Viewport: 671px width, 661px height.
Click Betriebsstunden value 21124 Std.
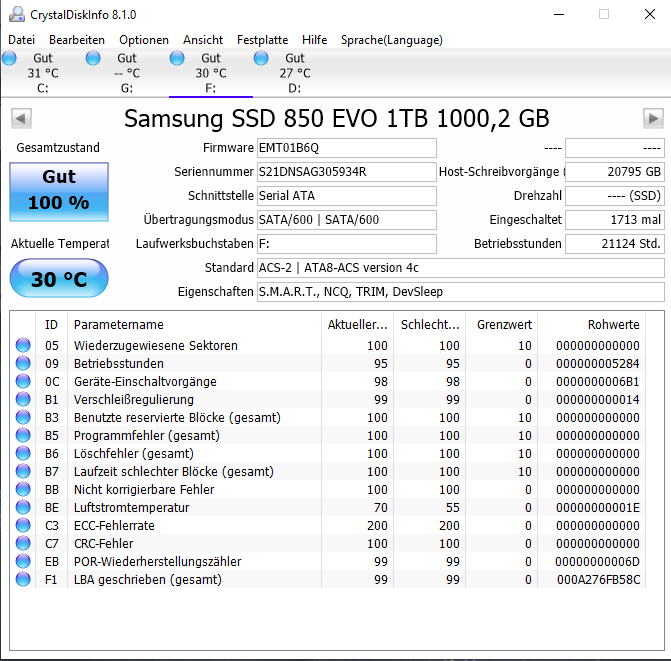coord(615,244)
